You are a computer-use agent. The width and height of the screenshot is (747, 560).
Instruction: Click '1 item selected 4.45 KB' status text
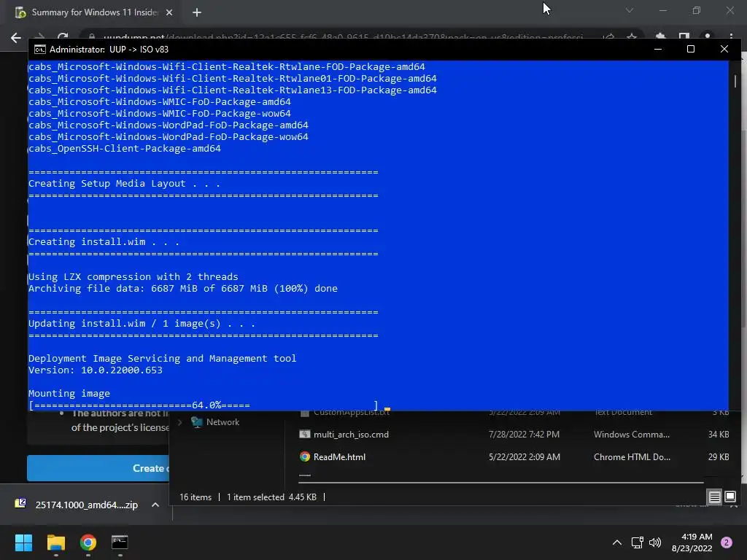(x=271, y=497)
